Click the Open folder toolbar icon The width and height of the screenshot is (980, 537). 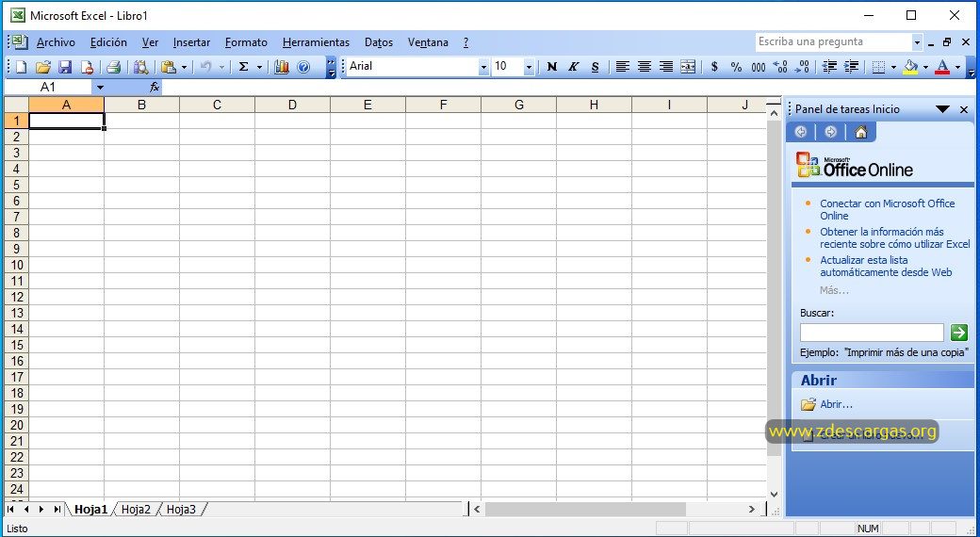click(x=42, y=67)
